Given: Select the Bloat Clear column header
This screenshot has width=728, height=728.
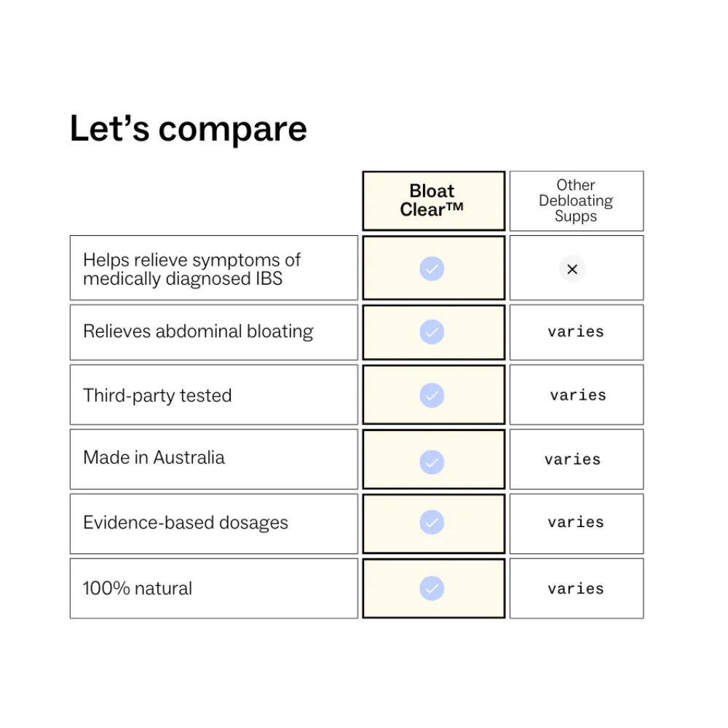Looking at the screenshot, I should click(x=434, y=201).
